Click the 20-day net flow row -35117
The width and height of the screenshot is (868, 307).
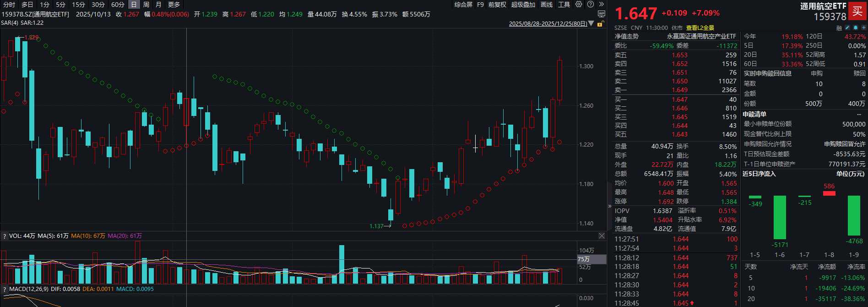click(x=805, y=299)
